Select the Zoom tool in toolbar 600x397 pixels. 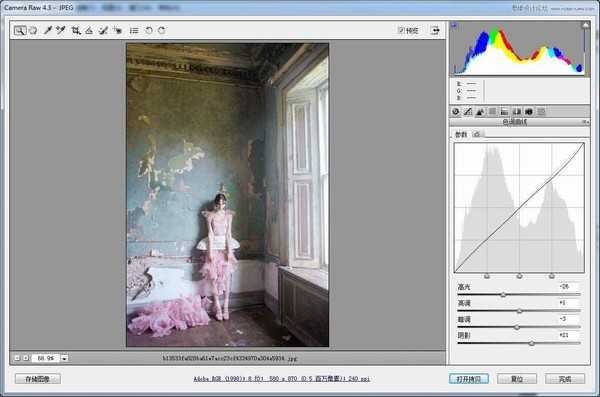pyautogui.click(x=20, y=31)
